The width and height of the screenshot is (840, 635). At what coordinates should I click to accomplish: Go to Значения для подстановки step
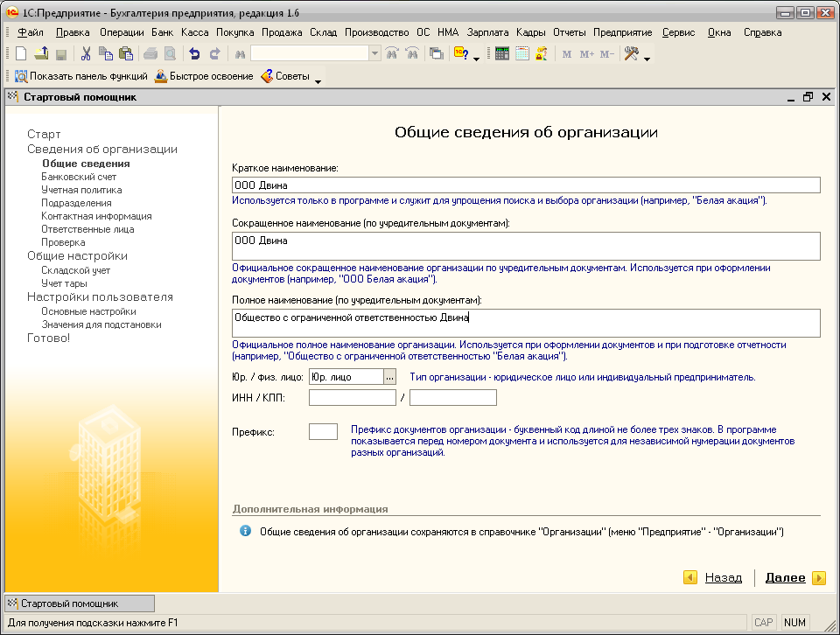[101, 324]
